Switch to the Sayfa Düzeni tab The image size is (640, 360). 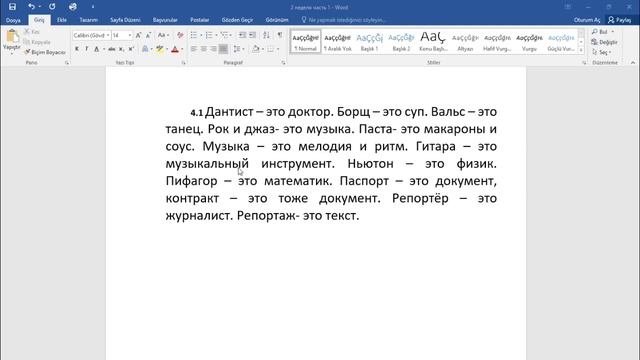click(x=125, y=20)
